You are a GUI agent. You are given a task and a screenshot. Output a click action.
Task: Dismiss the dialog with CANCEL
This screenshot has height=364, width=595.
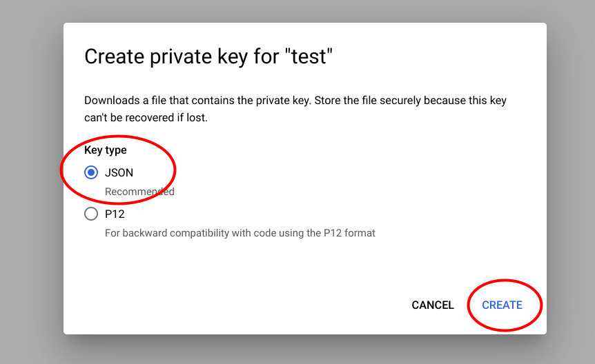pyautogui.click(x=433, y=305)
